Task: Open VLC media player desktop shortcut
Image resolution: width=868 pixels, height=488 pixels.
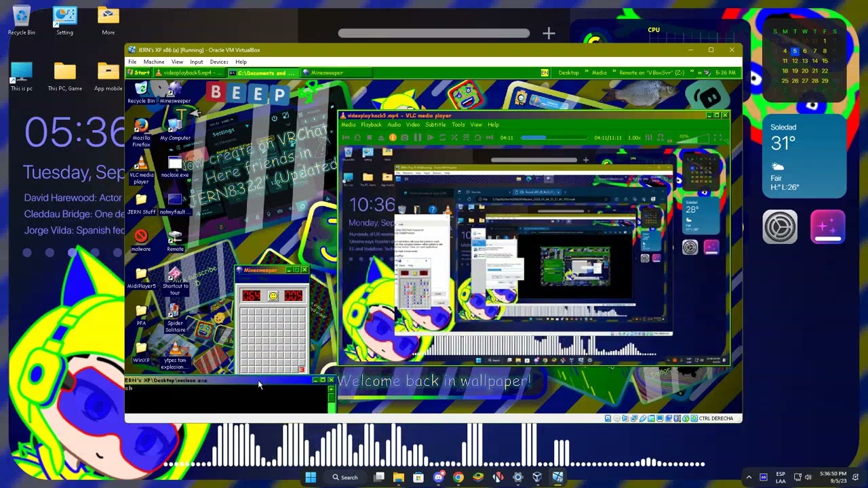Action: pyautogui.click(x=141, y=169)
